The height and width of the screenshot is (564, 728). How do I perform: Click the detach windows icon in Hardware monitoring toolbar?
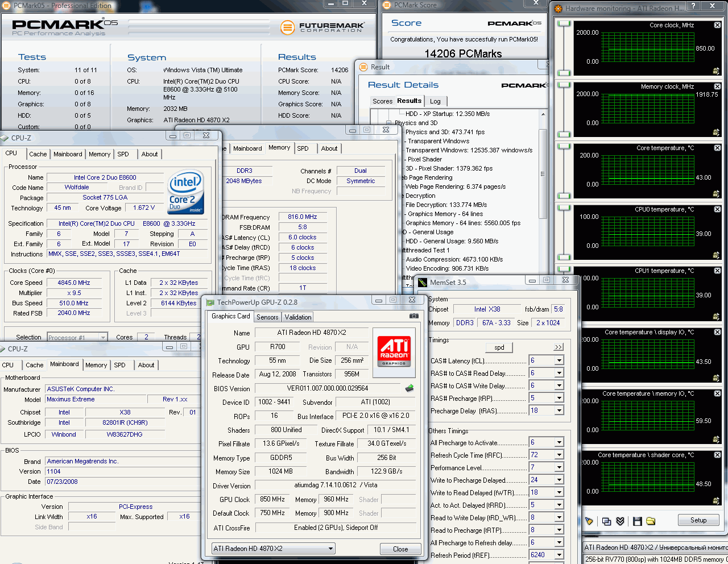click(x=606, y=521)
